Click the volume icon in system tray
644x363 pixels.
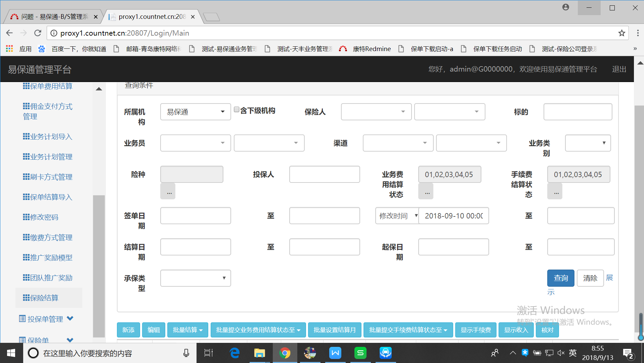(561, 353)
